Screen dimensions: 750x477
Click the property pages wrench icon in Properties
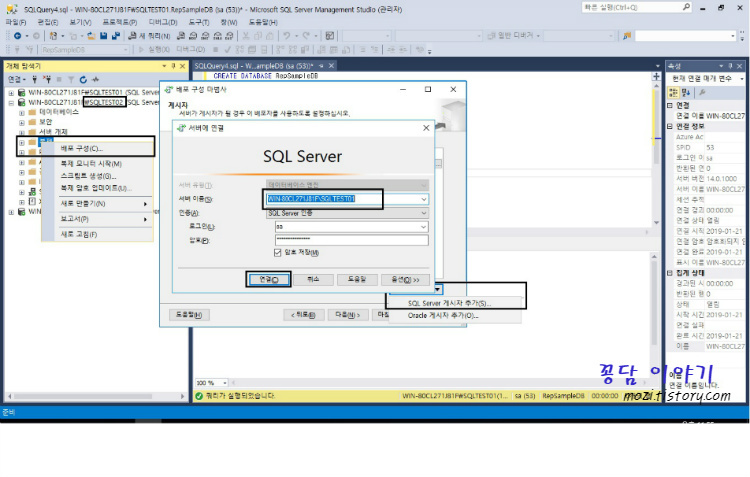click(x=702, y=92)
